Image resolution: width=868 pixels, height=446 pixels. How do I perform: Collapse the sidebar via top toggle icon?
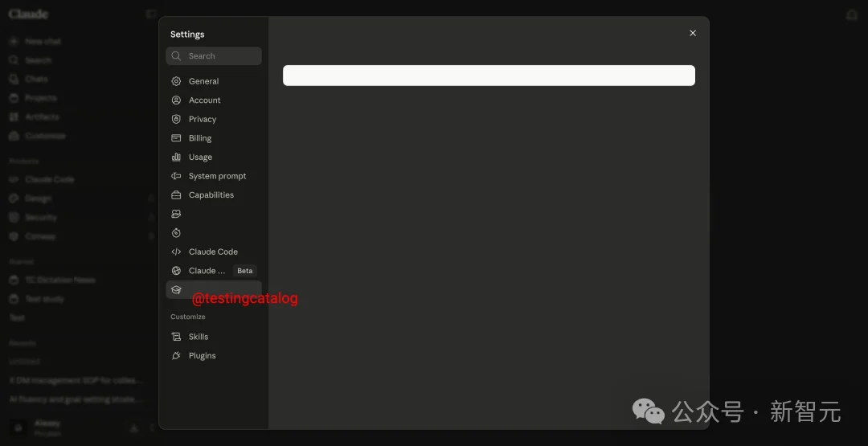150,14
